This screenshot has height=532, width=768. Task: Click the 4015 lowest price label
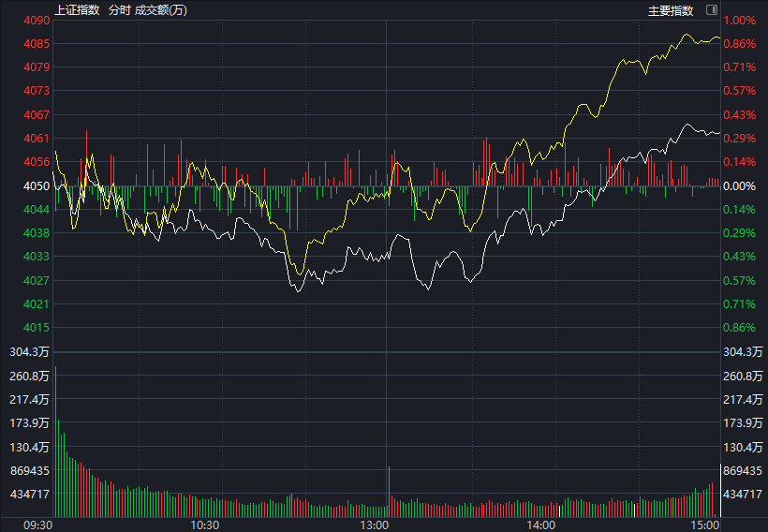click(37, 328)
